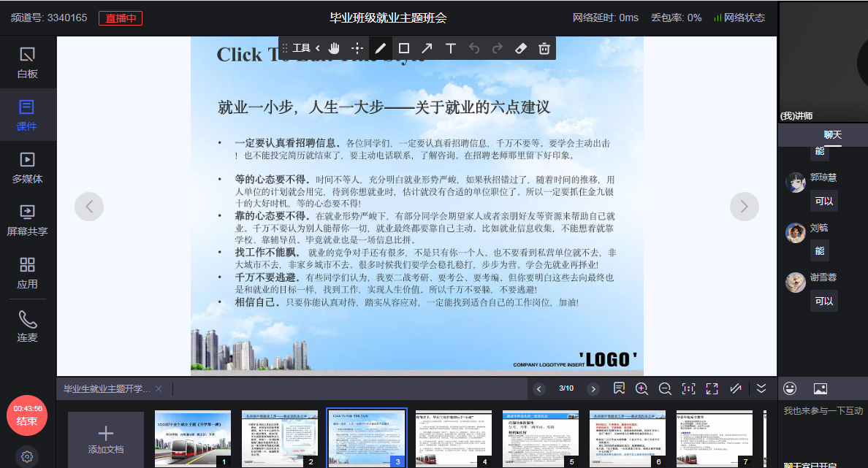The image size is (868, 468).
Task: Switch to the 白板 whiteboard tab
Action: tap(27, 62)
